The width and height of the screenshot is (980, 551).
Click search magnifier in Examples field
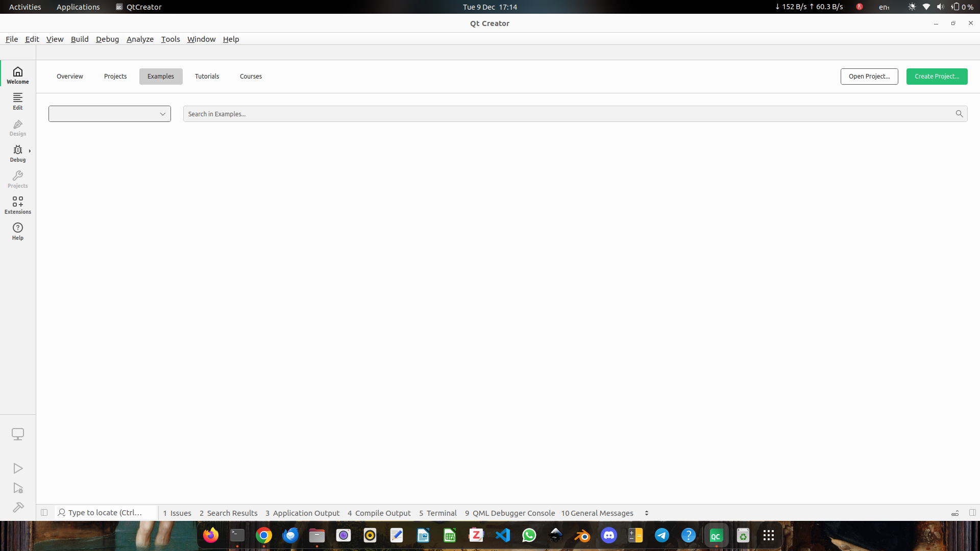(959, 114)
